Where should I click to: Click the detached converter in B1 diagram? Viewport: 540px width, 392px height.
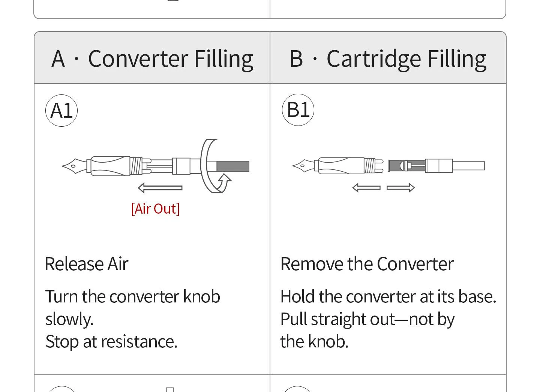coord(436,166)
